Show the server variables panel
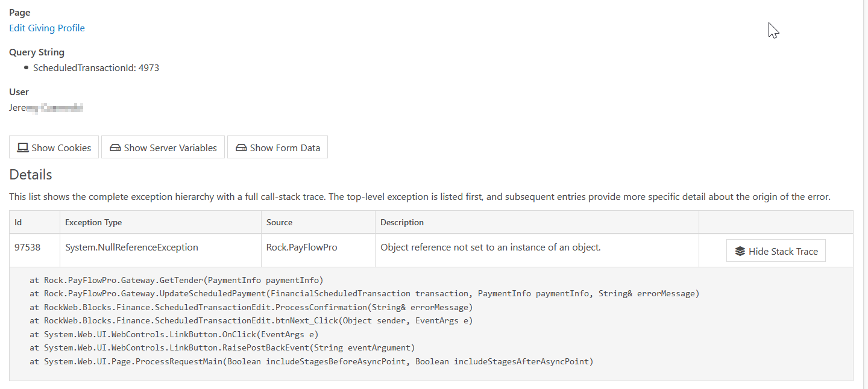Viewport: 868px width, 389px height. [x=163, y=147]
